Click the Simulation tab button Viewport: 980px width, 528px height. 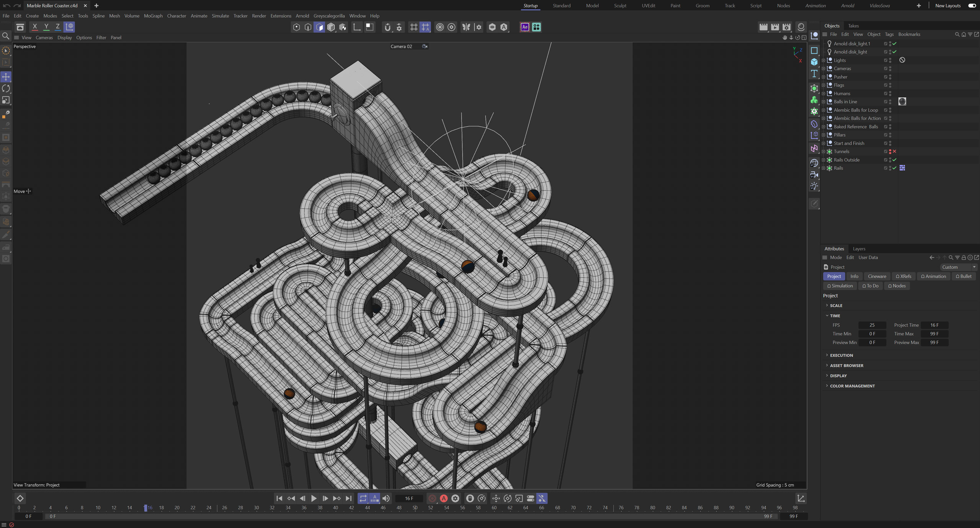pos(840,286)
